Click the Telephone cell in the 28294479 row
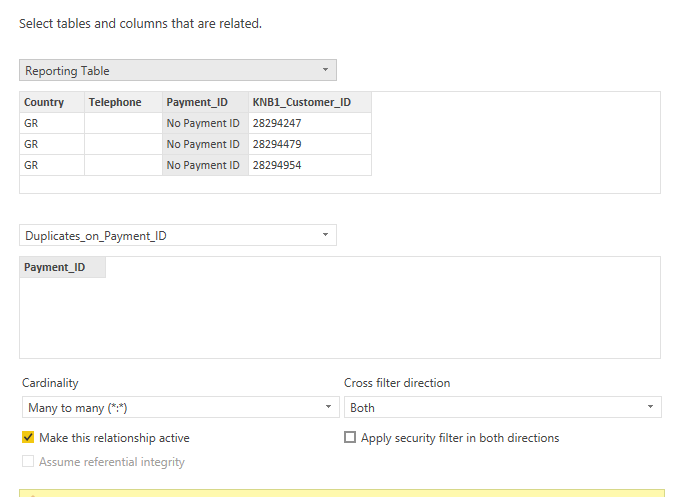This screenshot has width=689, height=497. point(123,144)
